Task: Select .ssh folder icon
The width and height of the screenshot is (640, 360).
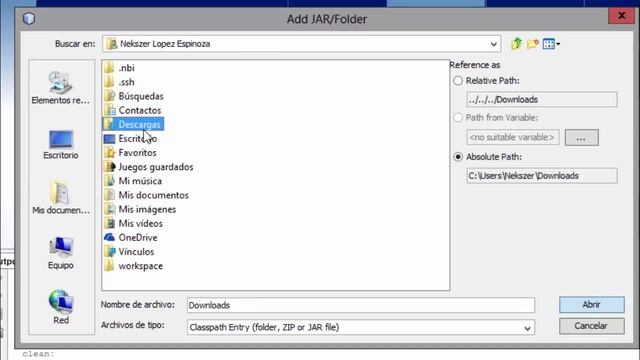Action: pyautogui.click(x=109, y=82)
